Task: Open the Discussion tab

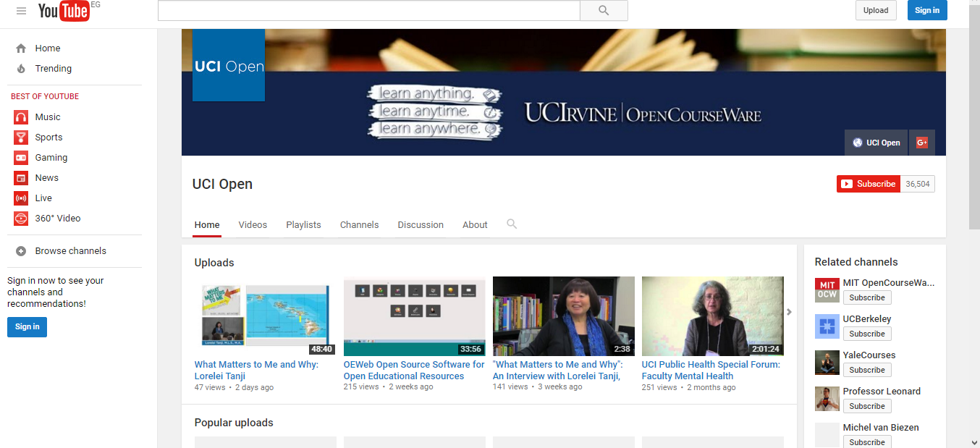Action: point(421,225)
